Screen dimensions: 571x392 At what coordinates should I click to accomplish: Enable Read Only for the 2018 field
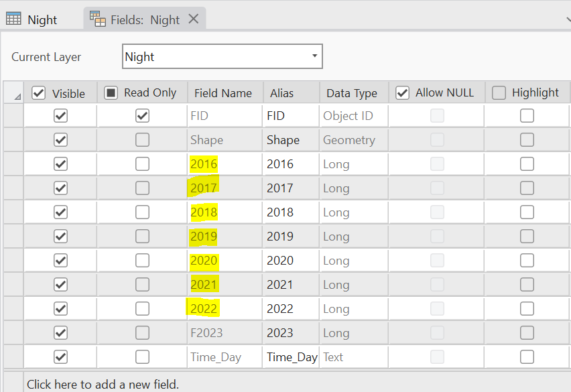pos(142,212)
